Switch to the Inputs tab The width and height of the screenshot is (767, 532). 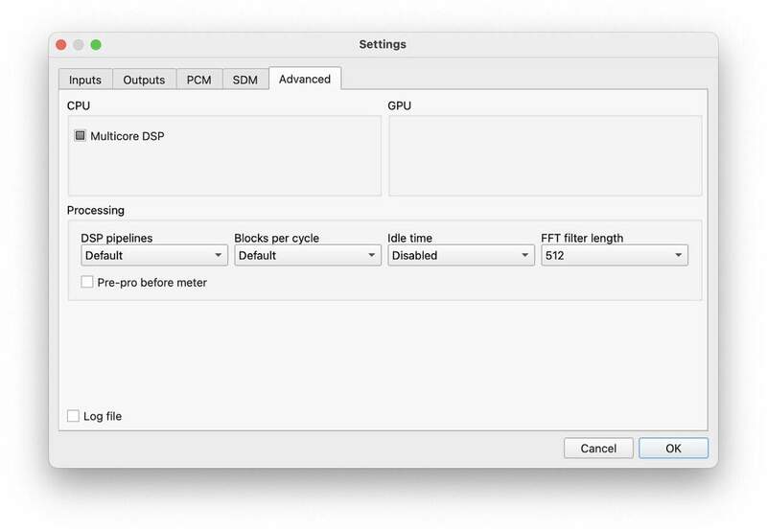click(x=85, y=80)
